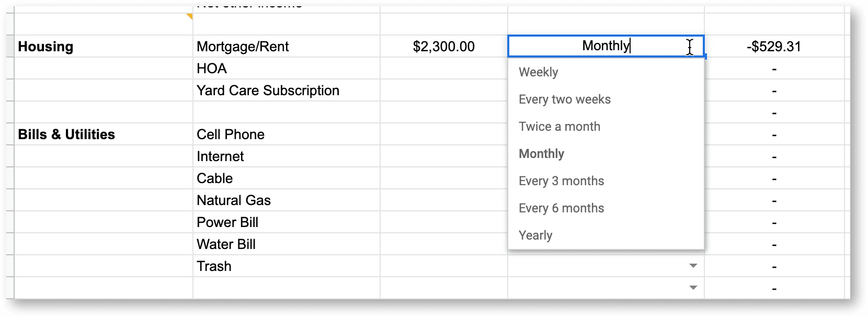Select the Bills & Utilities category cell
868x317 pixels.
click(103, 134)
